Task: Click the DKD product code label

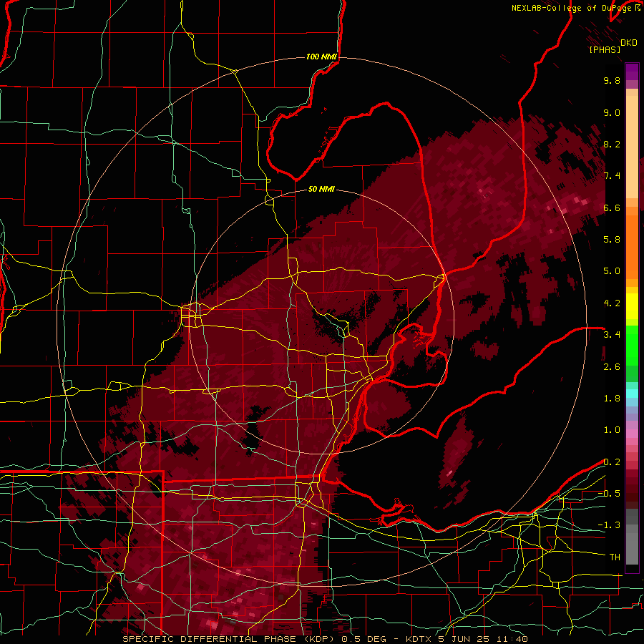Action: coord(629,43)
